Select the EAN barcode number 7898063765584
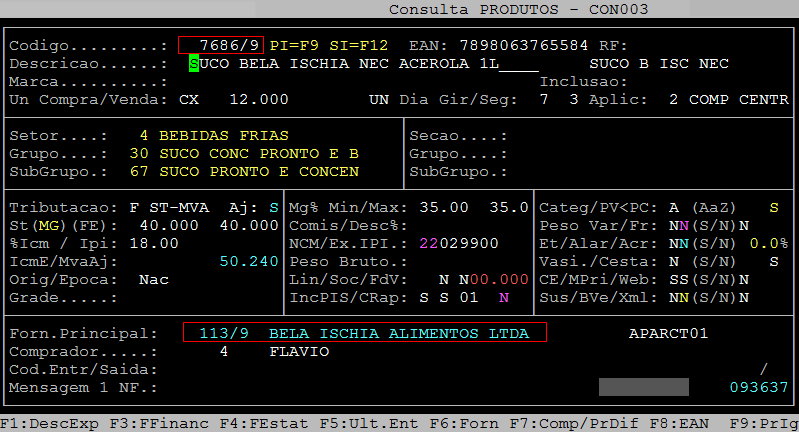799x432 pixels. point(524,45)
